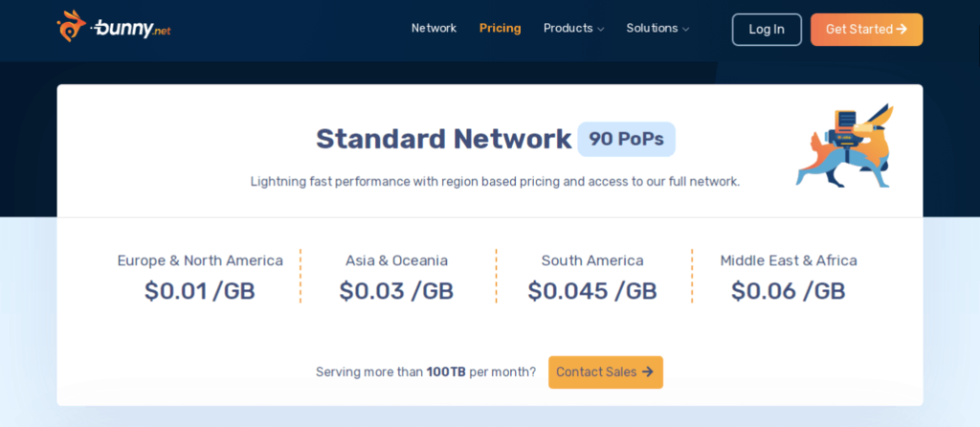Click the bunny.net rabbit logo icon
The width and height of the screenshot is (980, 427).
pyautogui.click(x=72, y=27)
